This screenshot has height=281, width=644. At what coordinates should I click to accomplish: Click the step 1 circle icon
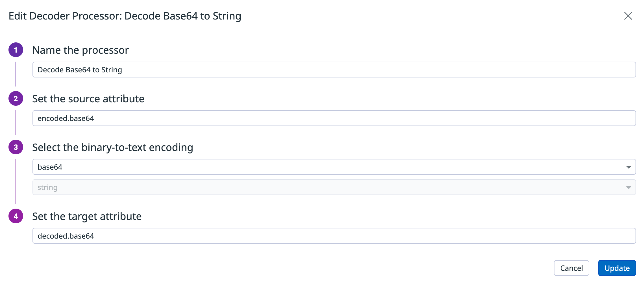coord(16,50)
